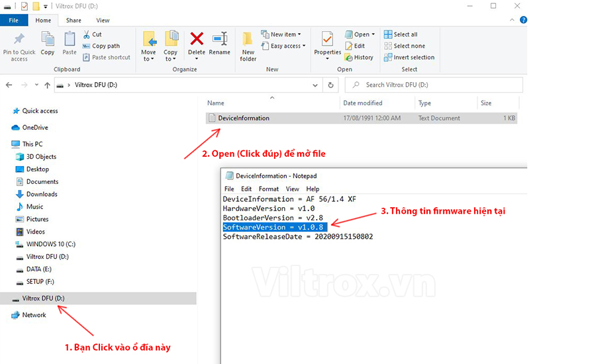Screen dimensions: 596x364
Task: Open the Notepad File menu
Action: pyautogui.click(x=229, y=189)
